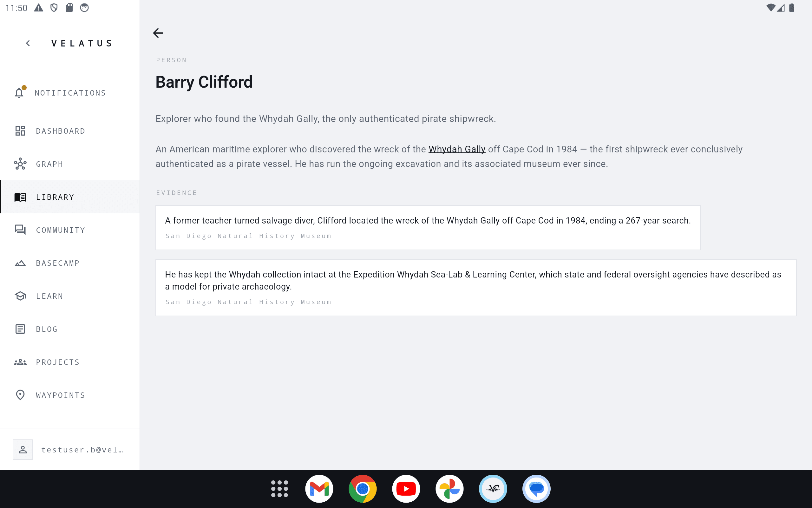
Task: Click the VELATUS logo title
Action: pos(82,43)
